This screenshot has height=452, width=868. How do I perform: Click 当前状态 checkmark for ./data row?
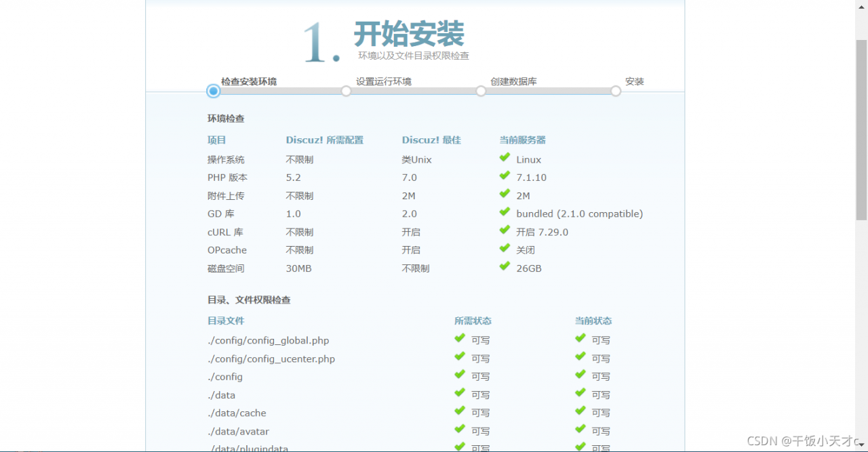click(x=580, y=392)
